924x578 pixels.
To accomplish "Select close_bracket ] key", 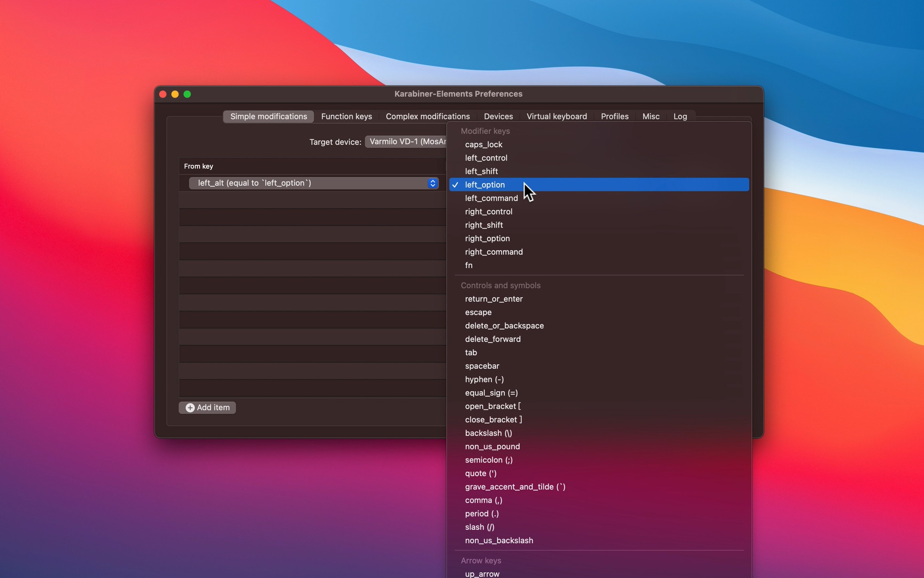I will pos(599,419).
